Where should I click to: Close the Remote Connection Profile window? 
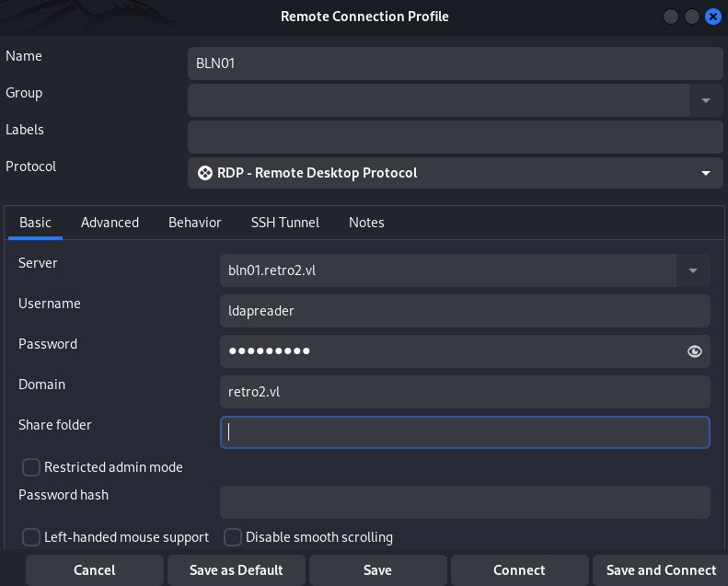[x=713, y=17]
